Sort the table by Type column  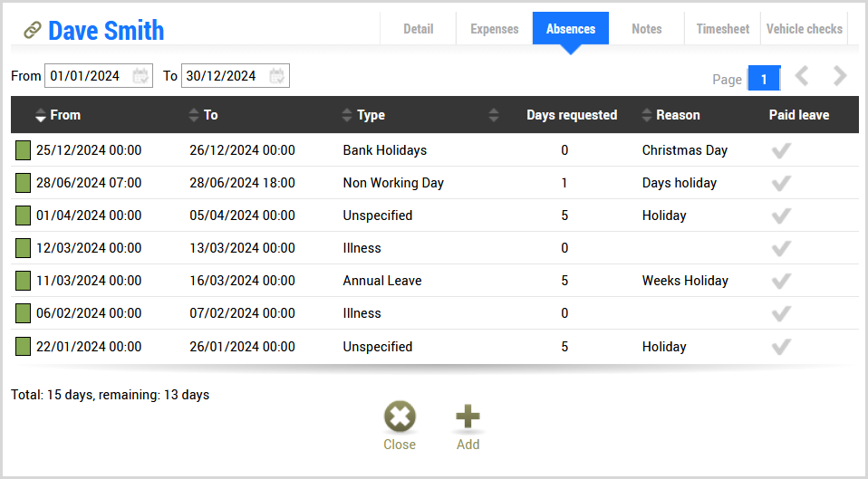pos(348,115)
